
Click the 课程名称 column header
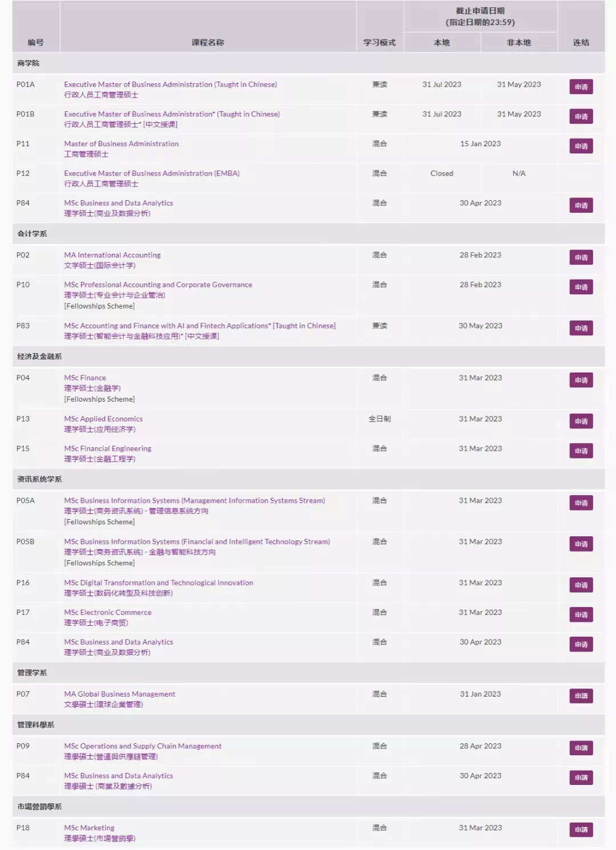tap(208, 42)
